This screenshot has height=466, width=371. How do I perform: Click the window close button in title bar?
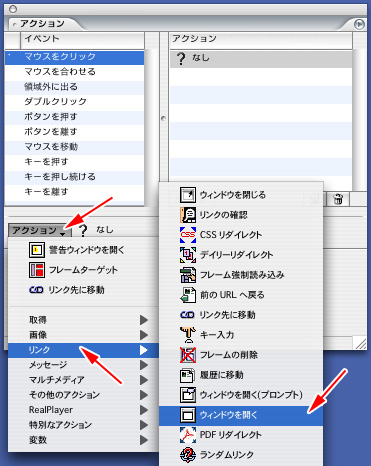tap(13, 9)
